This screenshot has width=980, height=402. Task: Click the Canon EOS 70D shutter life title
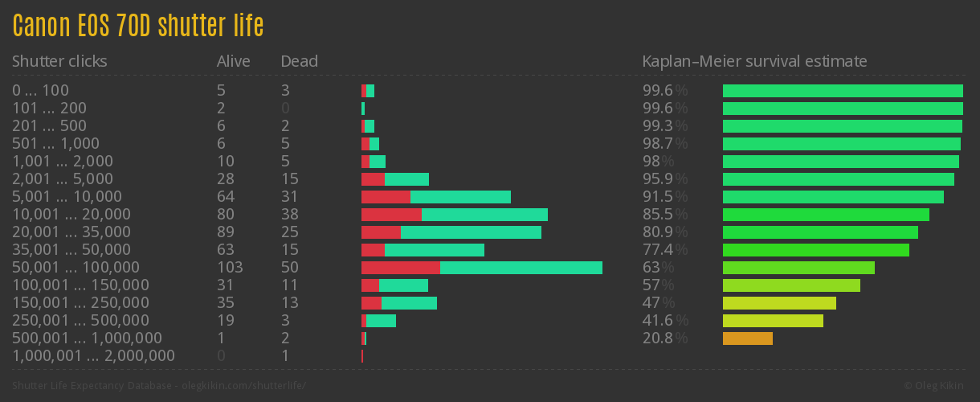point(138,27)
